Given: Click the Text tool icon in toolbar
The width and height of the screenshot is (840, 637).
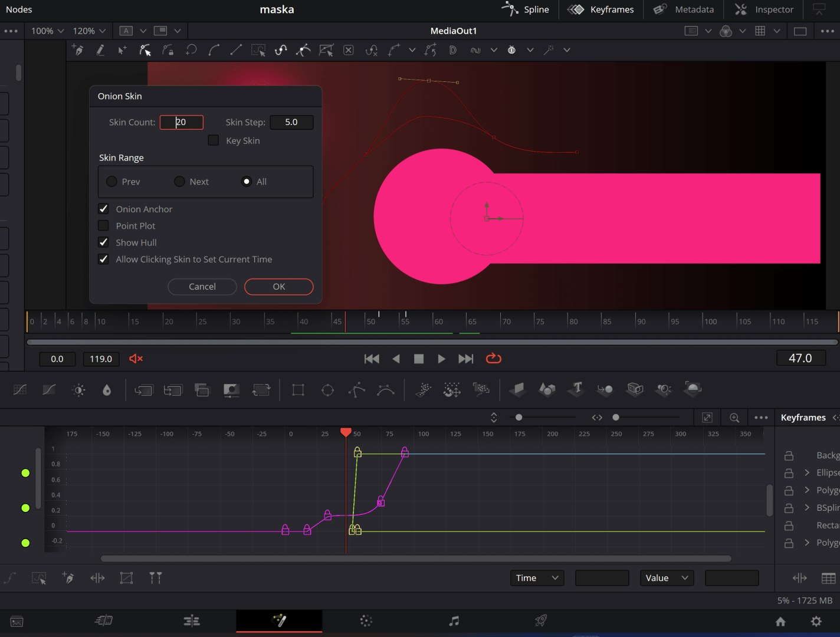Looking at the screenshot, I should (x=577, y=389).
